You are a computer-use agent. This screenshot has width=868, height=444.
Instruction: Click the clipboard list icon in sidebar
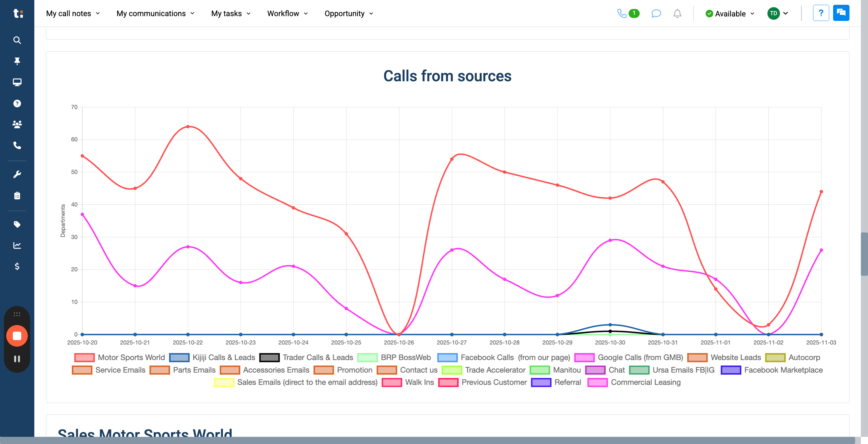tap(17, 196)
